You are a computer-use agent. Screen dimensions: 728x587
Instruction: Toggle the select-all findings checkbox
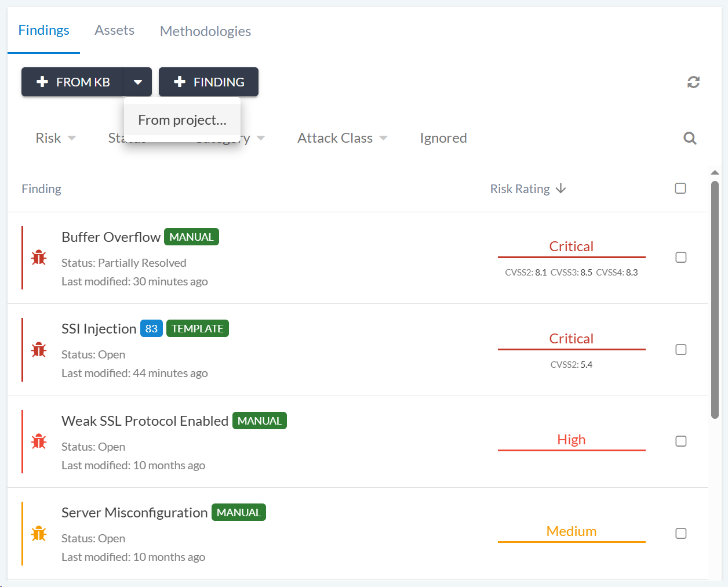click(x=680, y=189)
